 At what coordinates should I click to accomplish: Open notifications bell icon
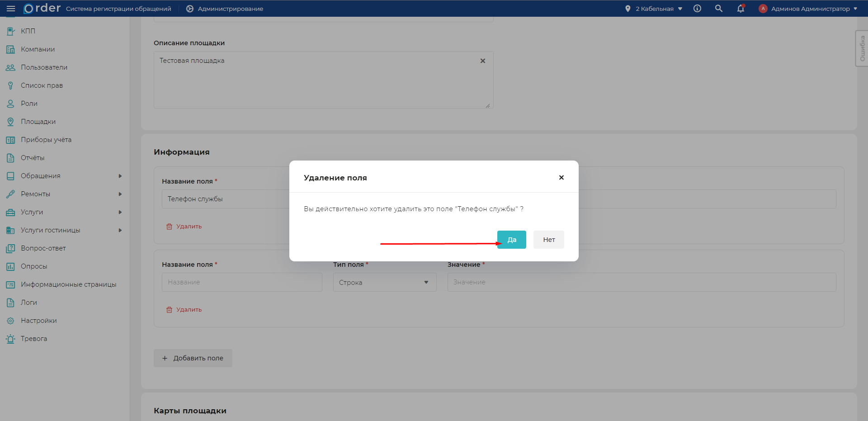pyautogui.click(x=741, y=9)
